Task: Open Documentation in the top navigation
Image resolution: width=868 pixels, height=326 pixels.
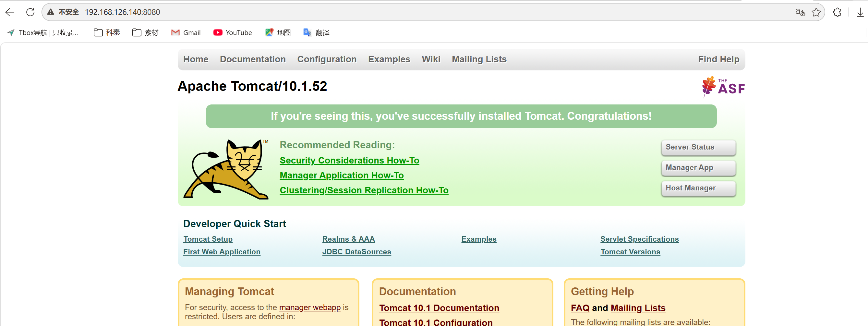Action: coord(253,59)
